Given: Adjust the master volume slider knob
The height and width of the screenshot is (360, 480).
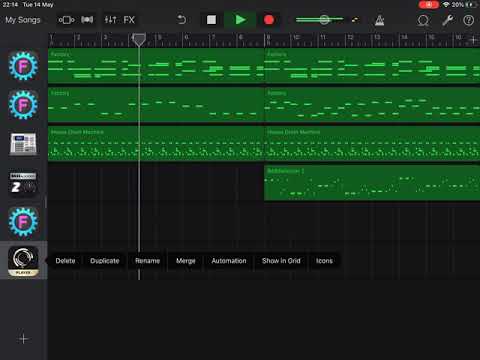Looking at the screenshot, I should (x=324, y=20).
